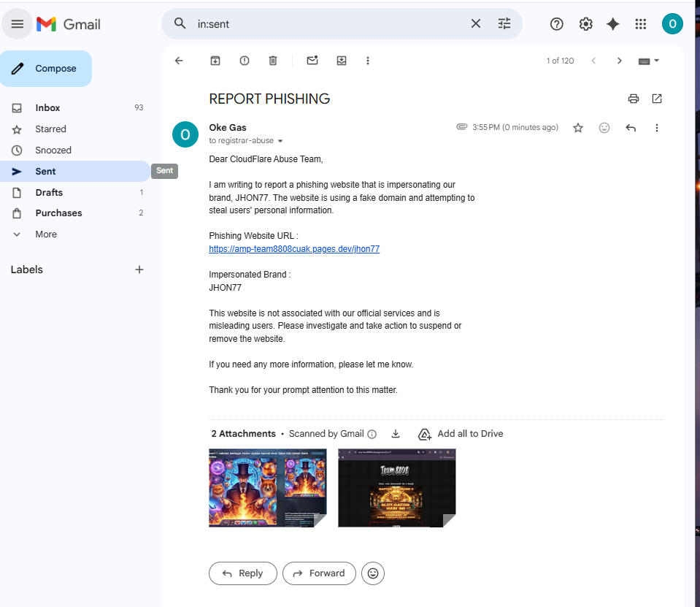This screenshot has height=607, width=700.
Task: Select the Sent folder
Action: coord(74,171)
